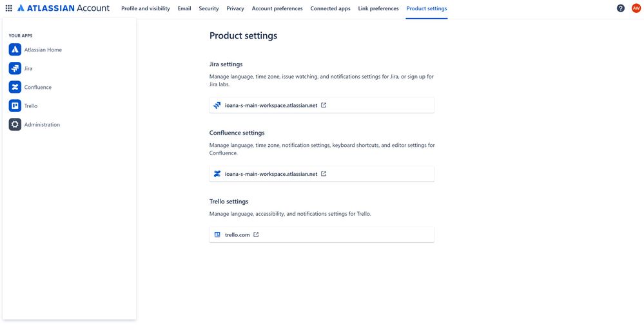Select the Privacy tab
Viewport: 644px width, 333px height.
coord(235,8)
